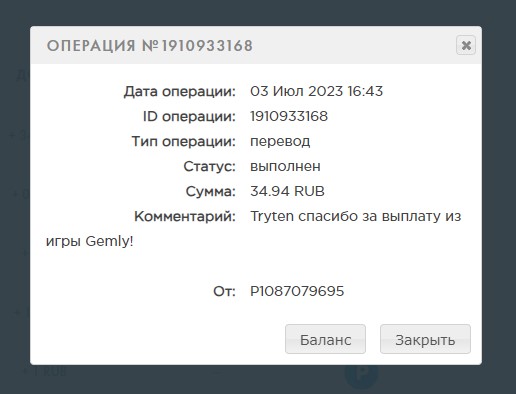Click the От label
This screenshot has height=394, width=516.
224,291
